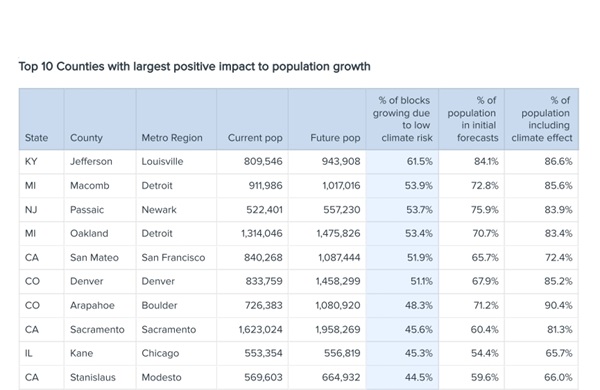Screen dimensions: 600x390
Task: Click Sacramento's current population 1,623,024
Action: [x=261, y=330]
